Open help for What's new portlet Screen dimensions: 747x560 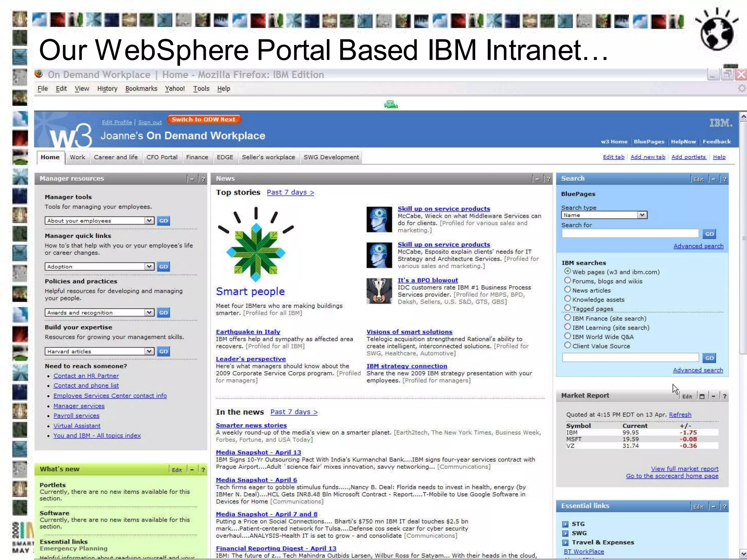203,470
